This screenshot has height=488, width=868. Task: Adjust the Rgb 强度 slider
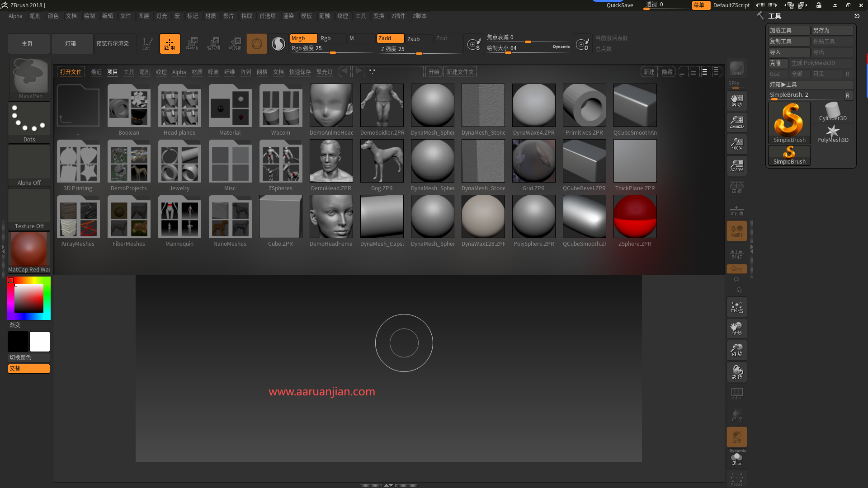click(333, 53)
